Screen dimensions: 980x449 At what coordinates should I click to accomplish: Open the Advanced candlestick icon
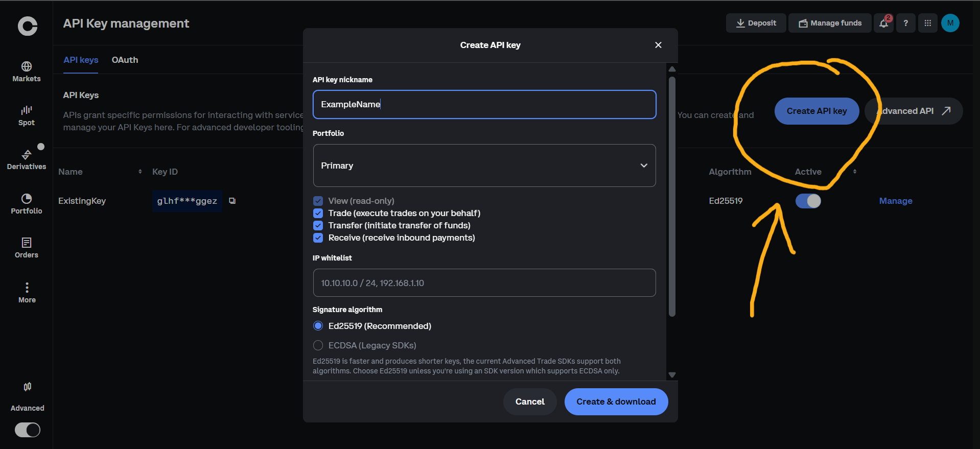(x=28, y=387)
